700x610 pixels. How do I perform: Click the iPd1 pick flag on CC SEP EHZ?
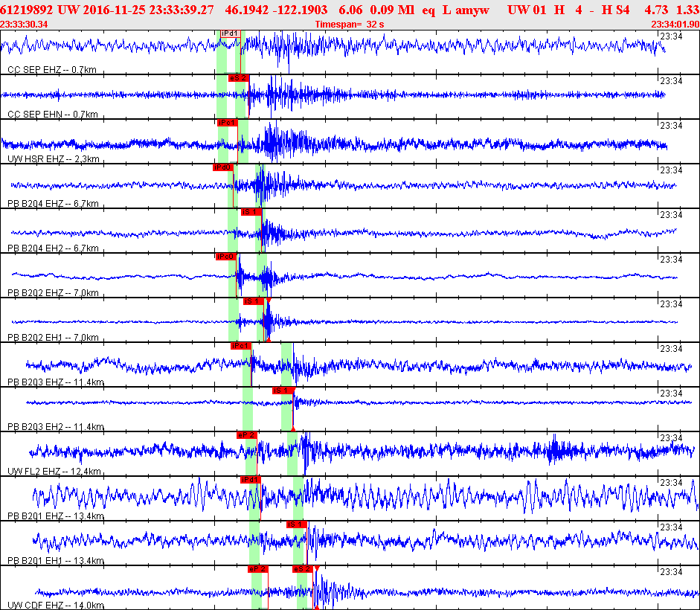[x=231, y=33]
